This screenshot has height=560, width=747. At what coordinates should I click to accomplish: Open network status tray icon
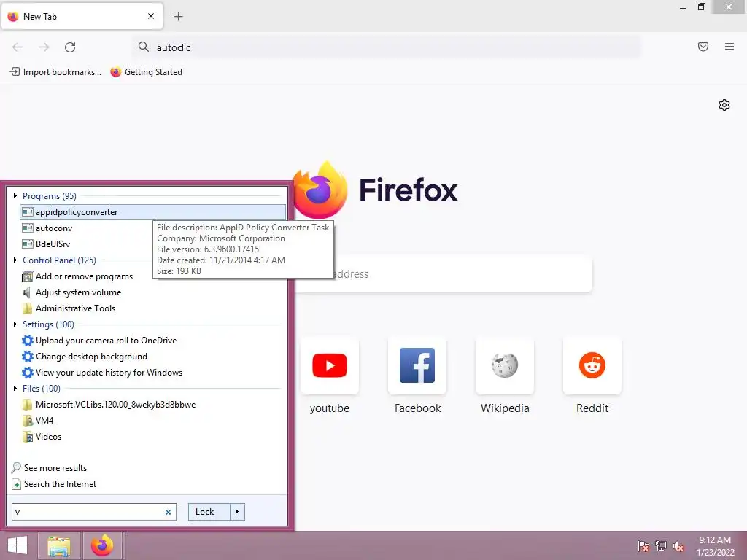pyautogui.click(x=661, y=546)
